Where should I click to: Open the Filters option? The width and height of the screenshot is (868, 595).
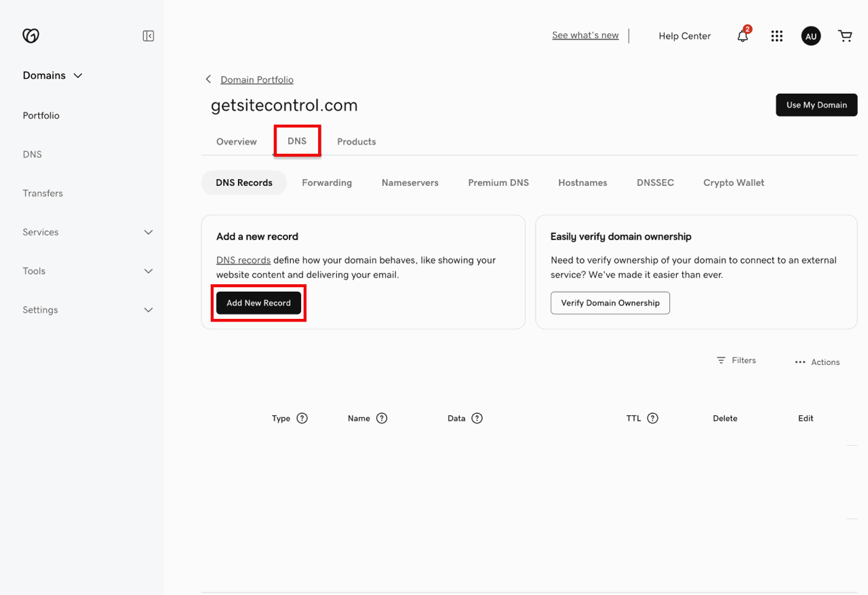[736, 360]
